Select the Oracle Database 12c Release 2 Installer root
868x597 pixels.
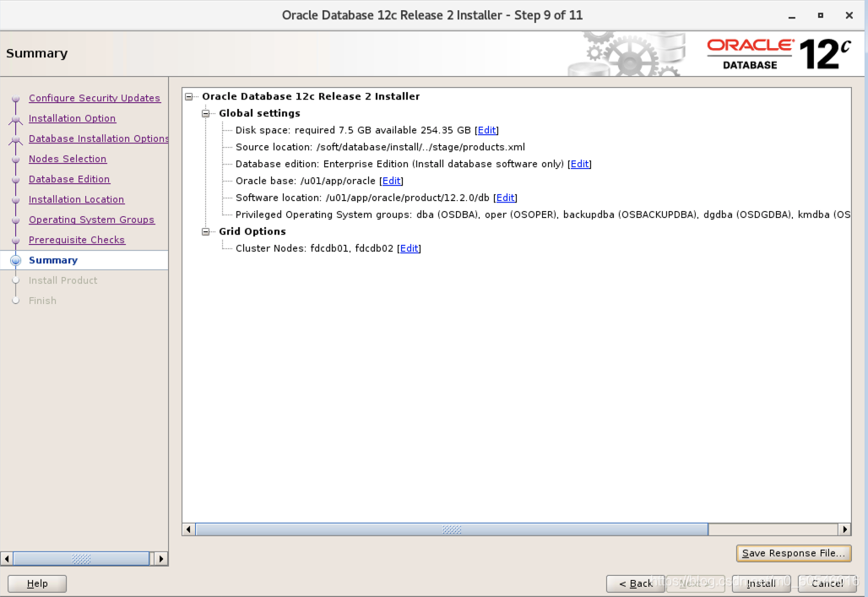[x=311, y=96]
